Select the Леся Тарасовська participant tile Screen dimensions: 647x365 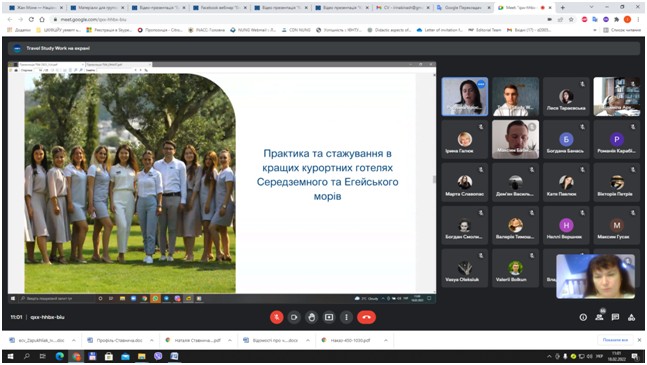pyautogui.click(x=566, y=97)
